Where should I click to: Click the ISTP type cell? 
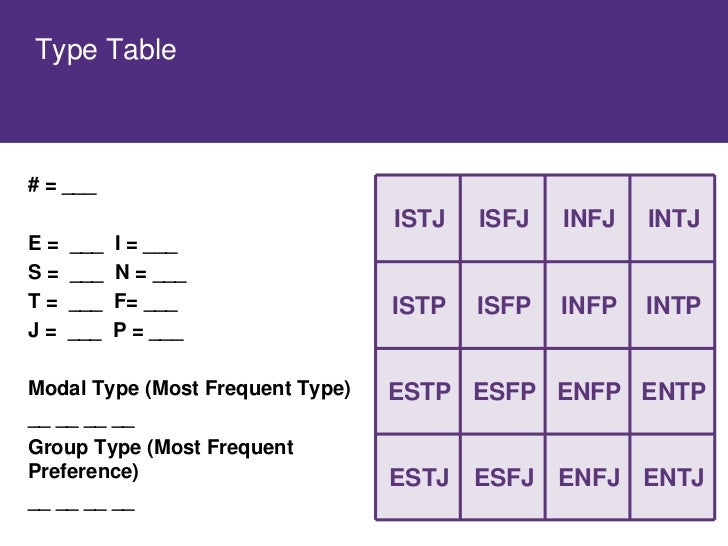418,305
